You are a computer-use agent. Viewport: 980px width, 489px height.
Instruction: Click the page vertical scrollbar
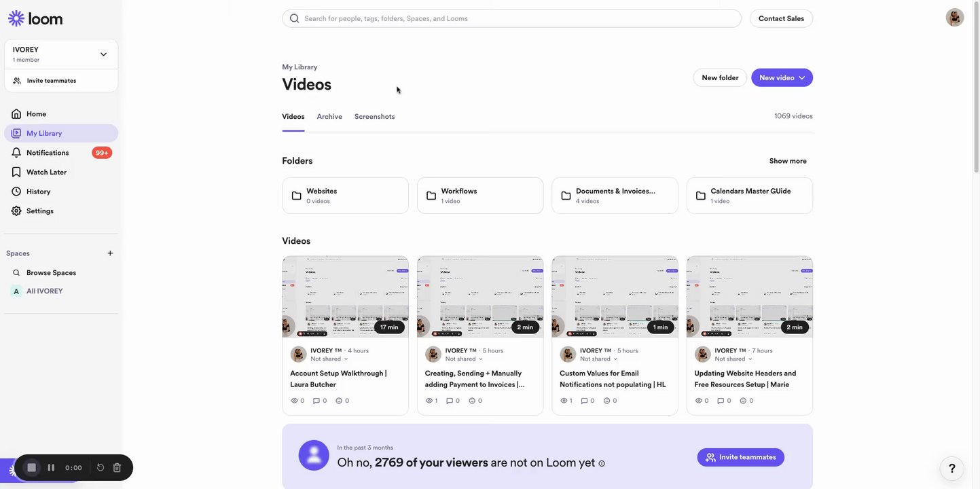pos(977,88)
